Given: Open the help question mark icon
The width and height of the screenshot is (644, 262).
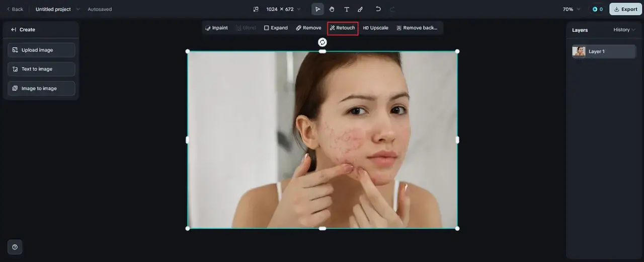Looking at the screenshot, I should (x=15, y=247).
